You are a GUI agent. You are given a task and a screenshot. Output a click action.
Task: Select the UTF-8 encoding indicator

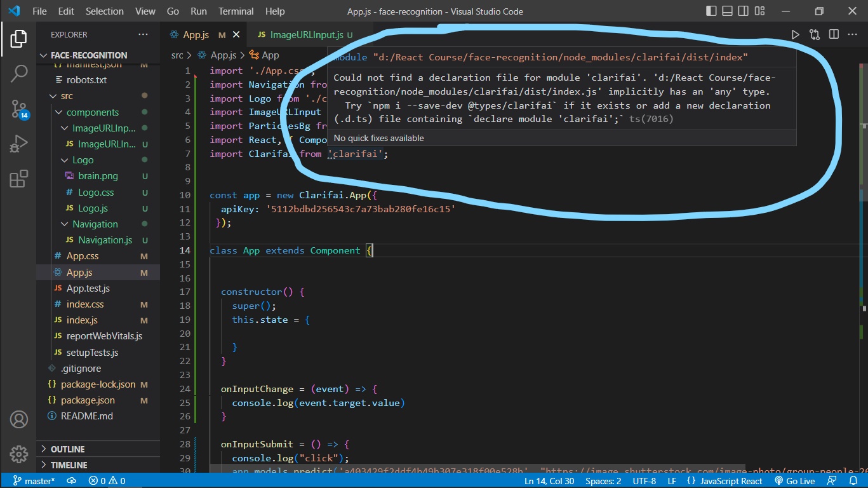tap(644, 481)
